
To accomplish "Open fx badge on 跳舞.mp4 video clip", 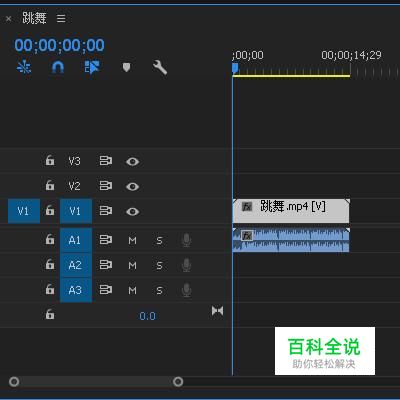I will (247, 207).
